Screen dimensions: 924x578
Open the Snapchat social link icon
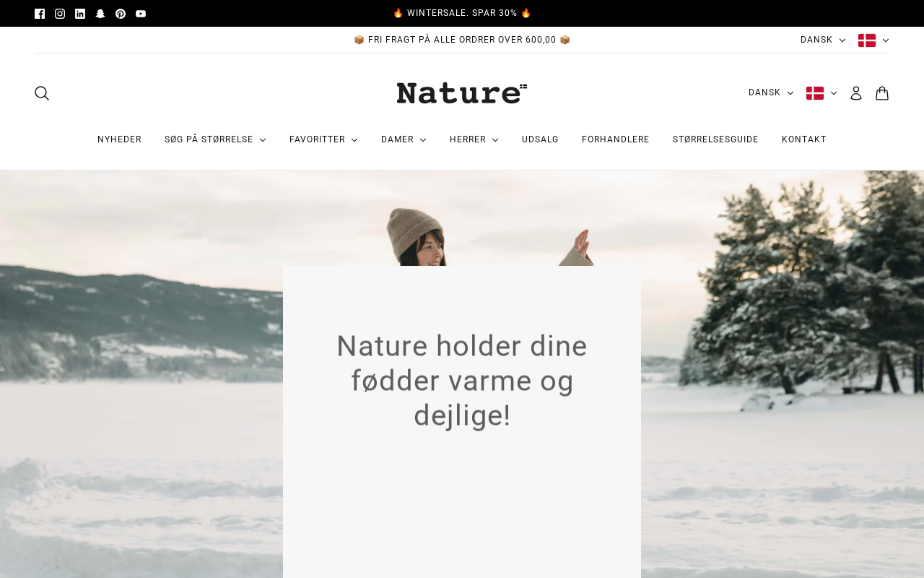(100, 14)
